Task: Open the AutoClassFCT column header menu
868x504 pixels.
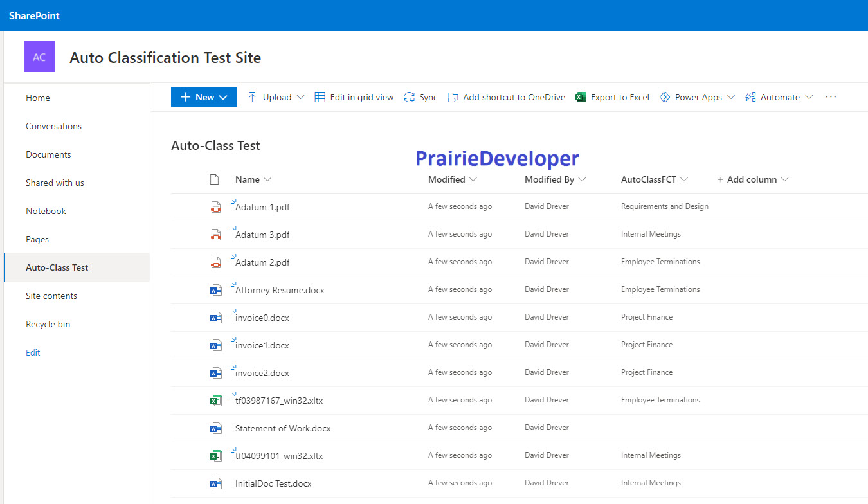Action: click(655, 179)
